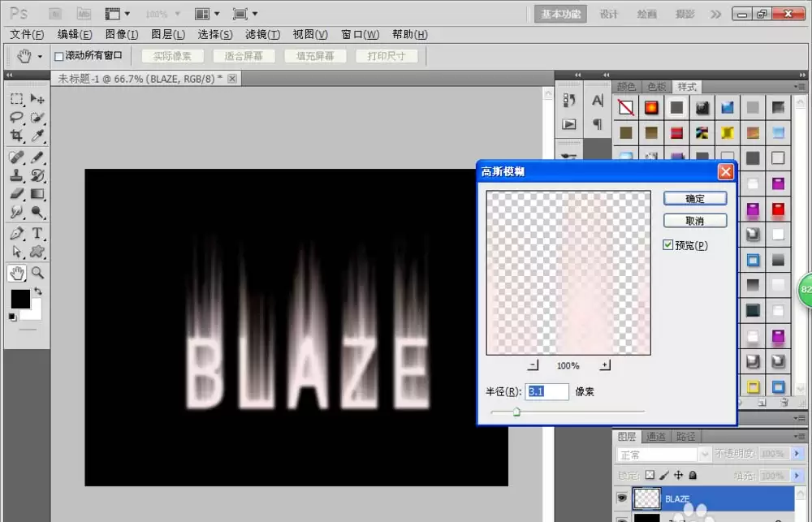Toggle the 预览 preview checkbox
Image resolution: width=812 pixels, height=522 pixels.
668,245
